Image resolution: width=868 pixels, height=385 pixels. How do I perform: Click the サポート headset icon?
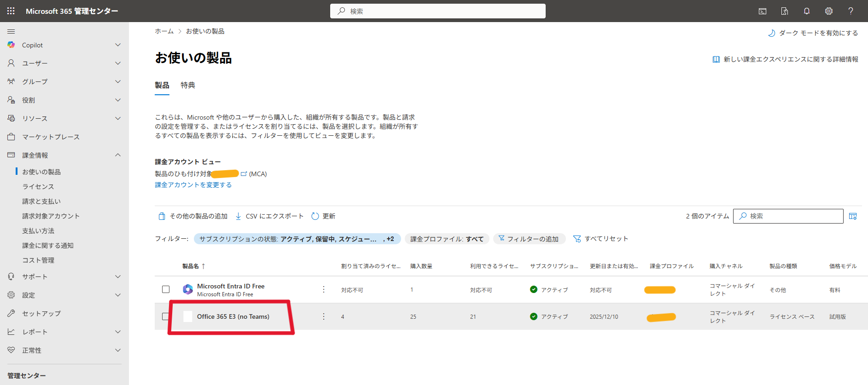[11, 276]
